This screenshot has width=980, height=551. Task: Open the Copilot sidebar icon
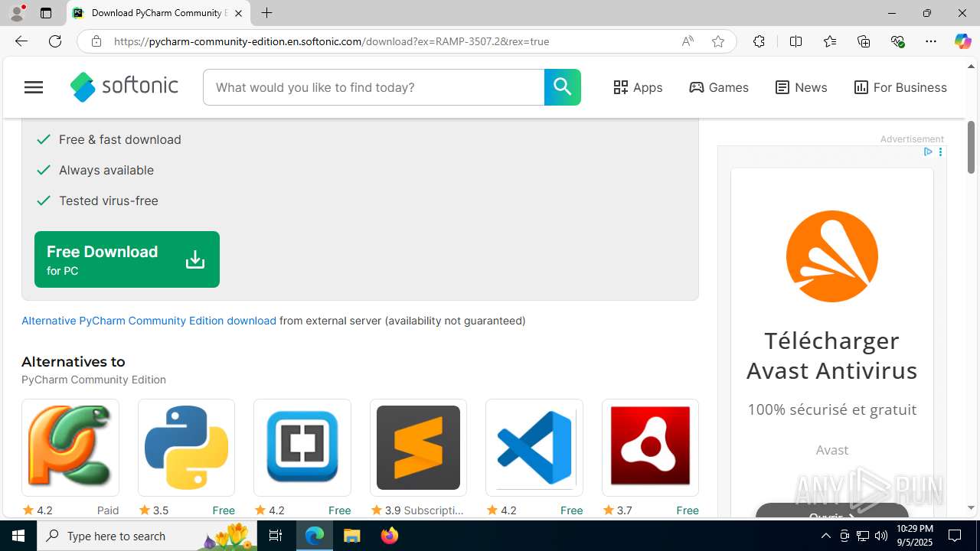[962, 41]
